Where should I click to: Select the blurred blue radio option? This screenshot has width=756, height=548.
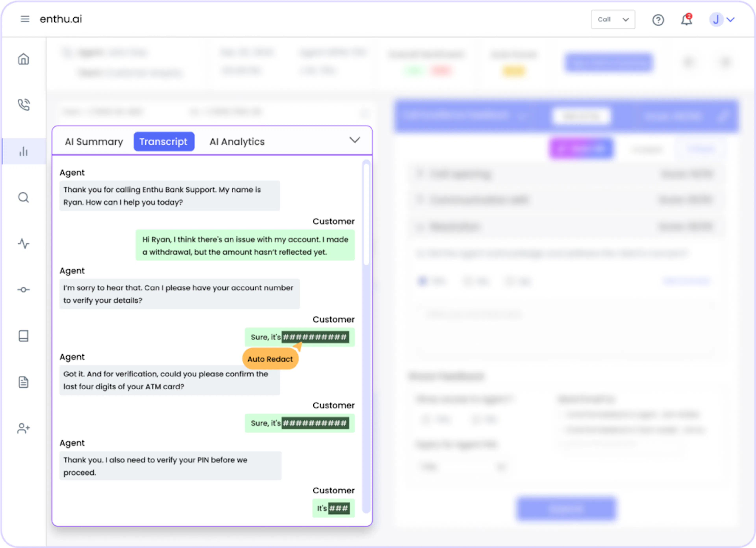pos(422,281)
